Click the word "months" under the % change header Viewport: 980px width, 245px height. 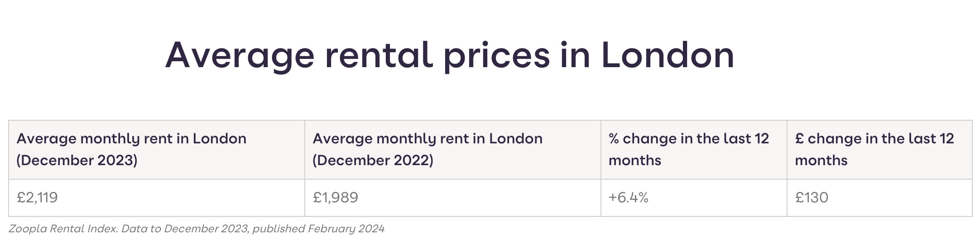(x=634, y=160)
